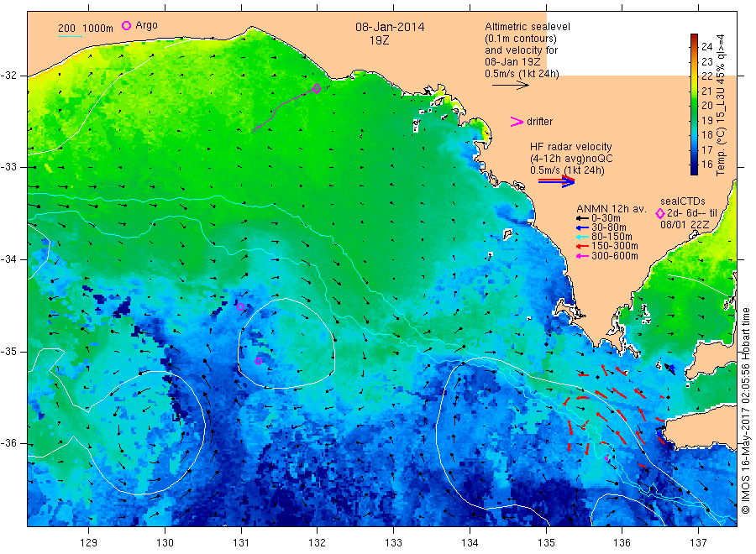Click the '(4-12h avg)noQC' text

(x=571, y=159)
